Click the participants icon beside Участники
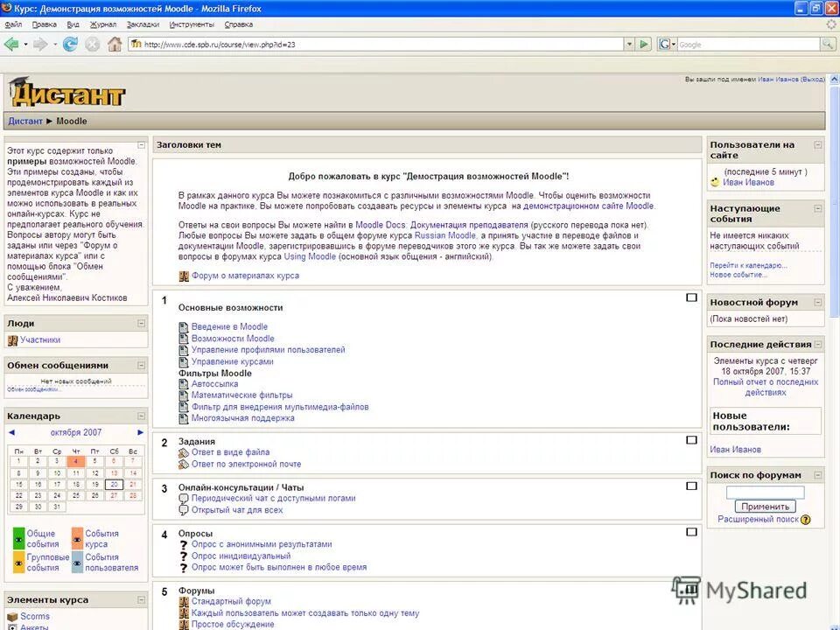Image resolution: width=840 pixels, height=630 pixels. pos(12,340)
